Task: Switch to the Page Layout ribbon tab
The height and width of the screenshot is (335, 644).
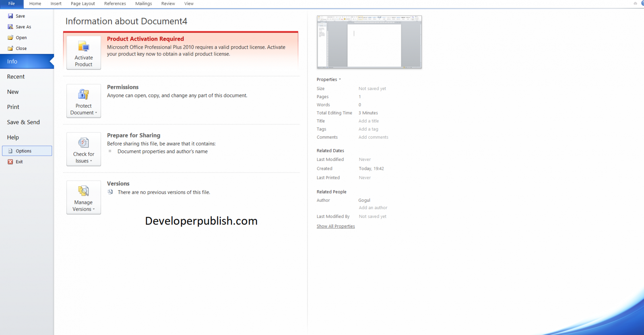Action: [x=83, y=4]
